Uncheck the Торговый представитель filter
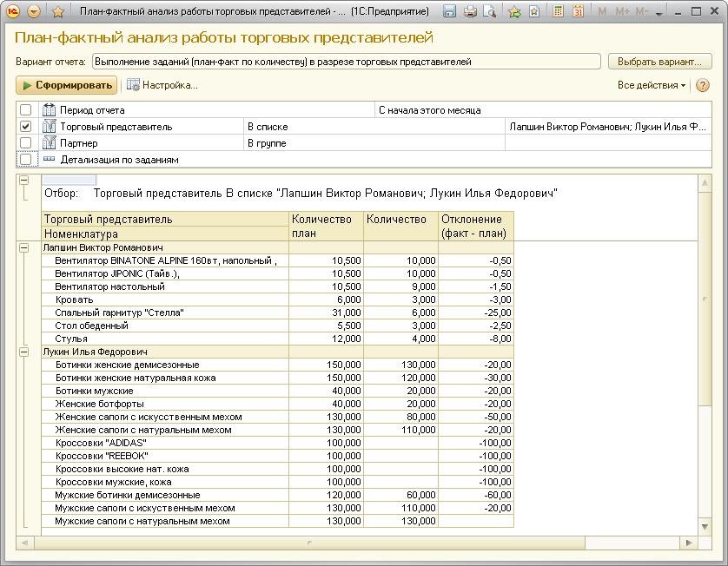The height and width of the screenshot is (566, 728). point(26,127)
